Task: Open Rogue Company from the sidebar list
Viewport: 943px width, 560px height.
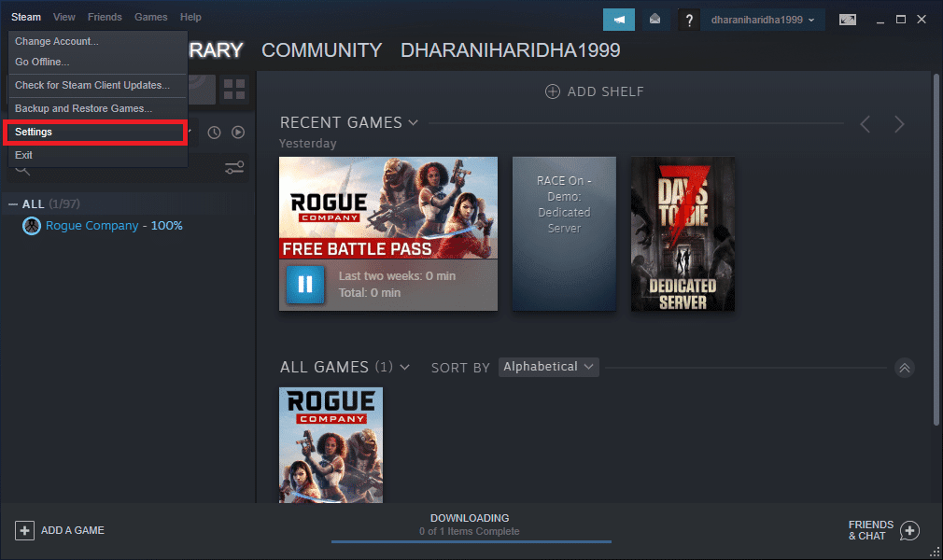Action: tap(103, 226)
